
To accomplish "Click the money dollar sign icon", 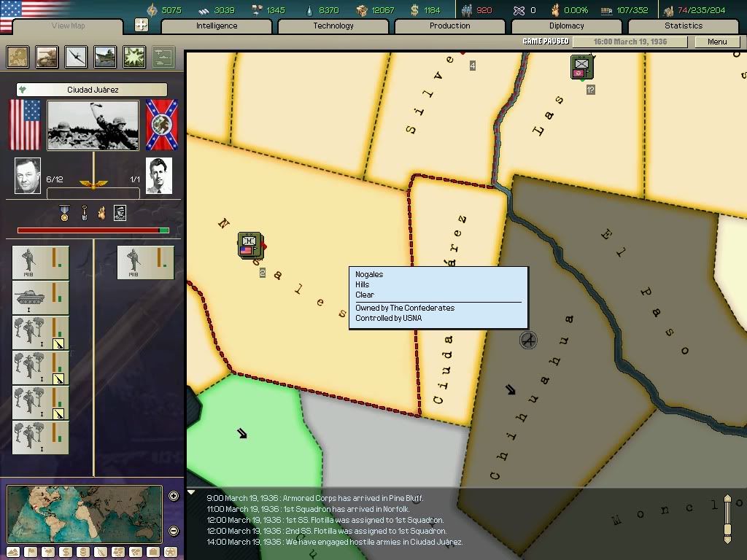I will (x=414, y=10).
